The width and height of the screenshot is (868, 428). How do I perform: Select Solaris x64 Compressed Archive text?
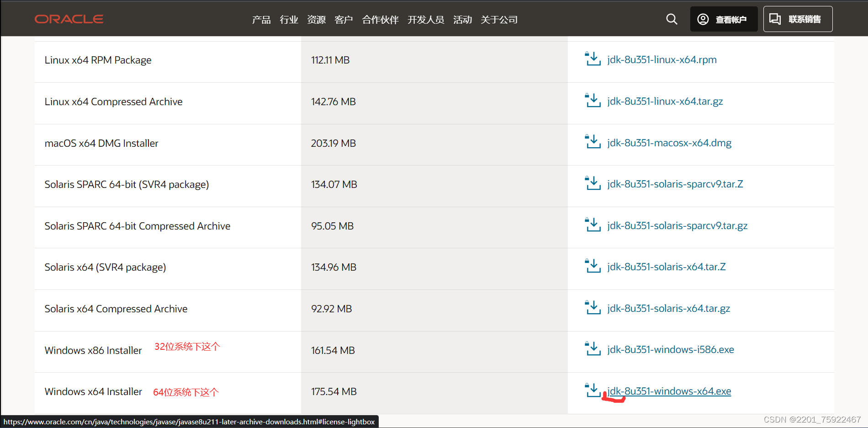coord(116,309)
